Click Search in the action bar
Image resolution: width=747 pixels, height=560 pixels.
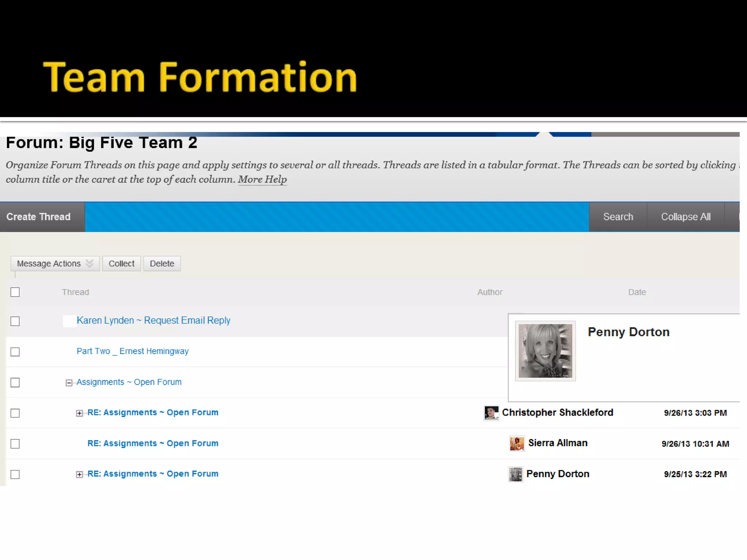pyautogui.click(x=618, y=217)
